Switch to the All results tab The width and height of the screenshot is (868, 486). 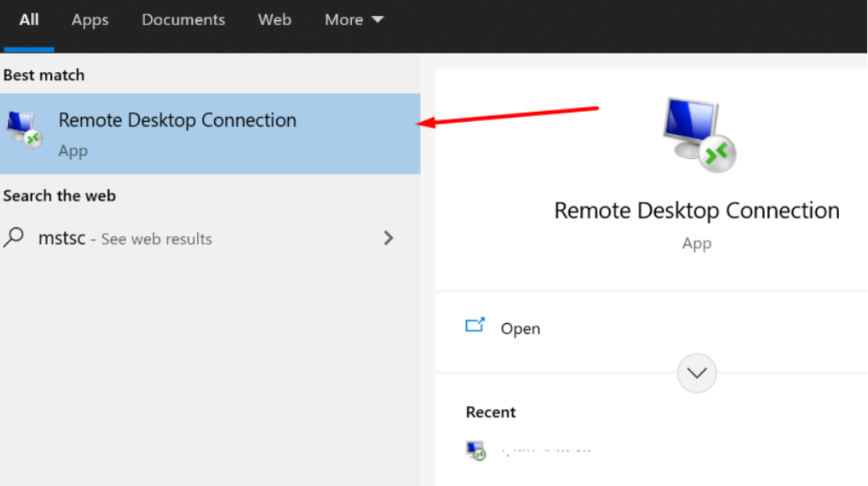click(x=29, y=20)
